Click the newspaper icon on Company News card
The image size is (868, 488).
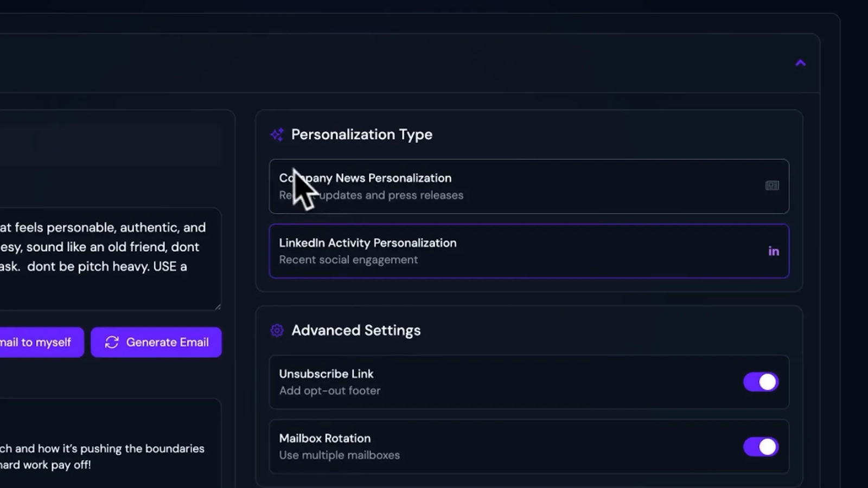pos(771,186)
